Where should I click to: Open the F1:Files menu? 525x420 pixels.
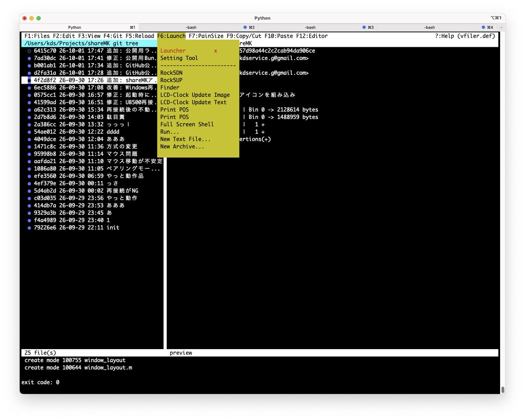pyautogui.click(x=37, y=36)
